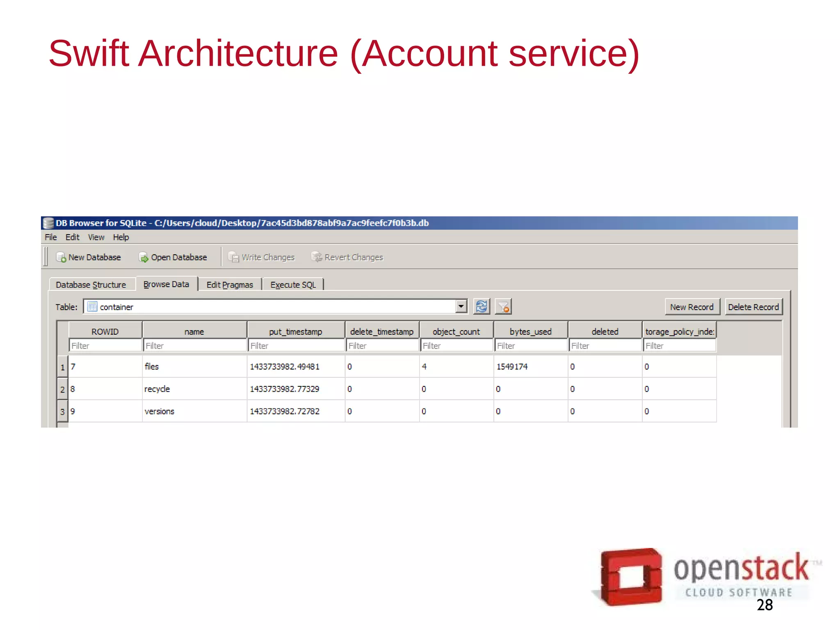The width and height of the screenshot is (840, 630).
Task: Select row header 3
Action: pos(63,411)
